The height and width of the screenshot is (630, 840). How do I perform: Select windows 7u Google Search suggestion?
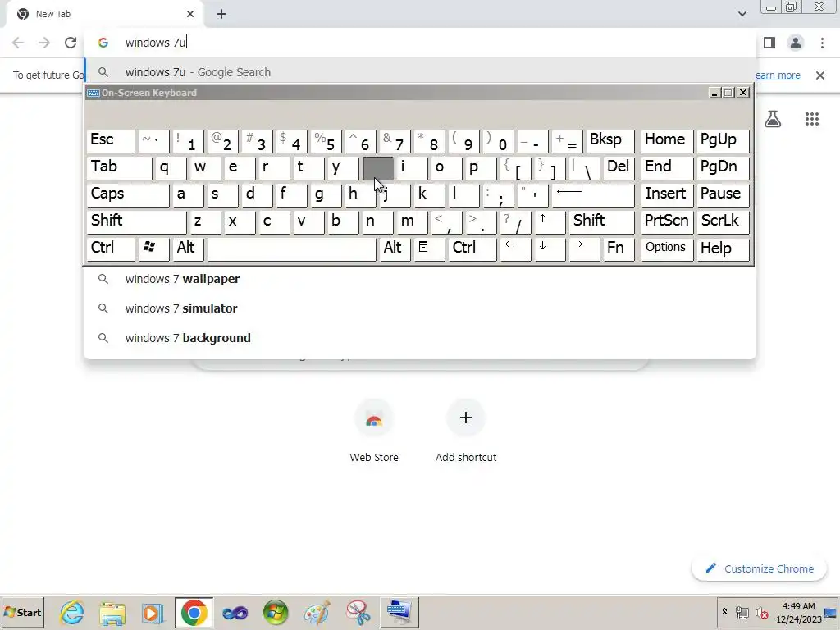419,72
